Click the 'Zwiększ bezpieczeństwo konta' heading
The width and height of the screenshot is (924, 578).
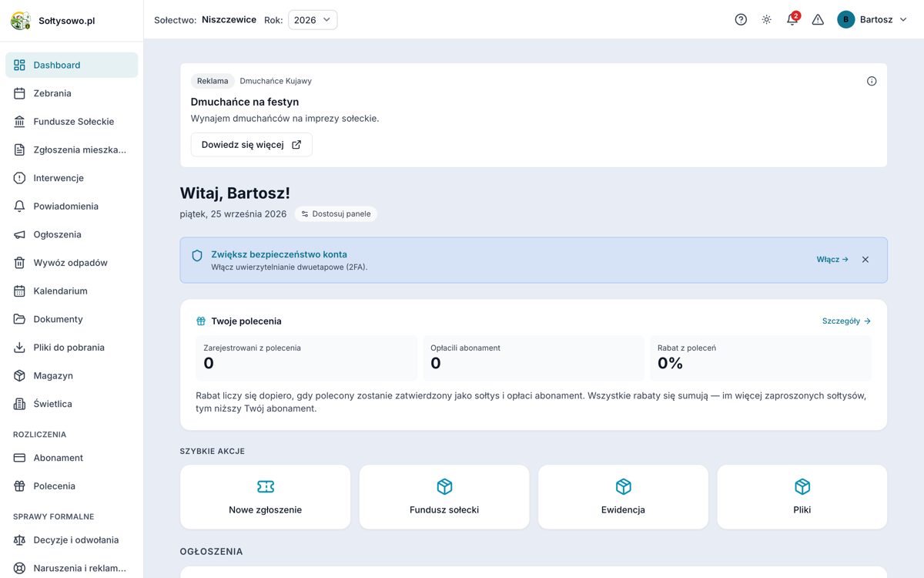tap(279, 254)
